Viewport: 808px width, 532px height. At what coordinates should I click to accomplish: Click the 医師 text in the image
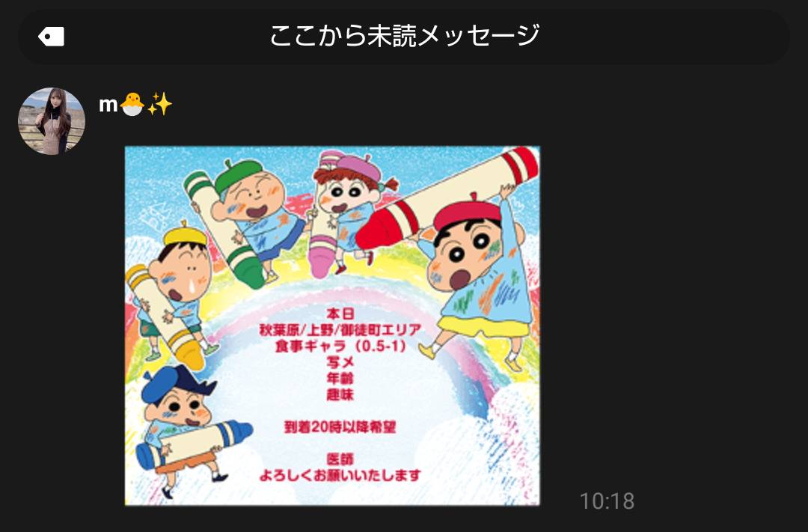point(340,459)
